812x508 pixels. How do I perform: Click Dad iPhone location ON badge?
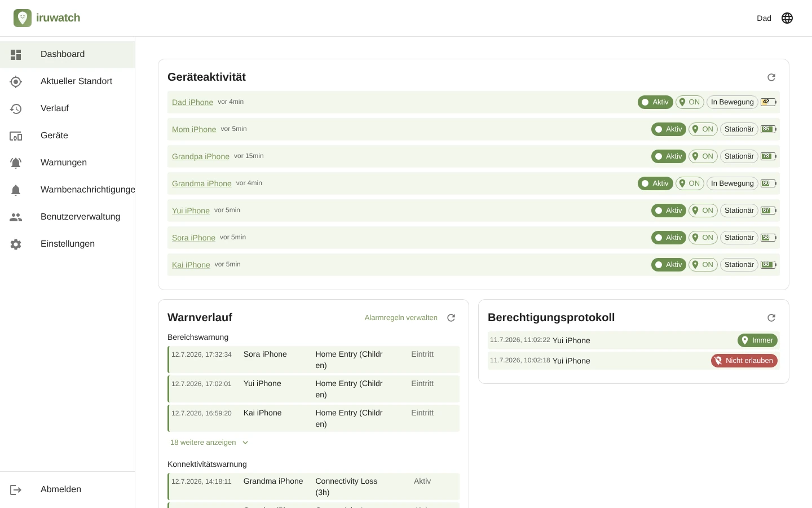coord(690,102)
